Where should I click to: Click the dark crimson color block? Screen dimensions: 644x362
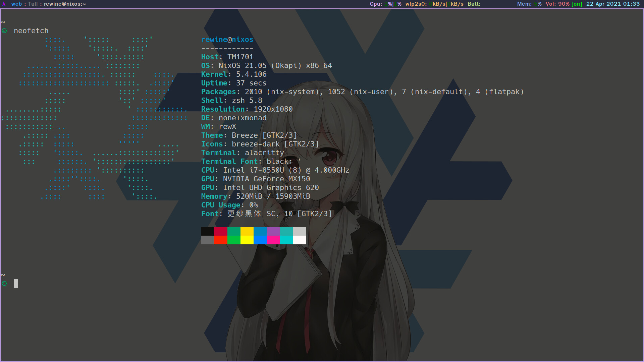[x=221, y=231]
